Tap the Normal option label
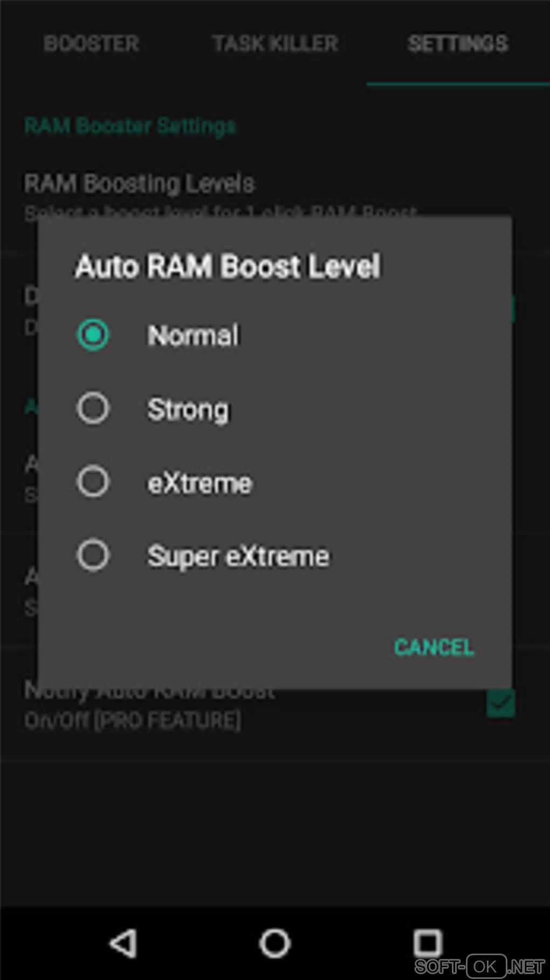Viewport: 550px width, 980px height. pyautogui.click(x=193, y=335)
